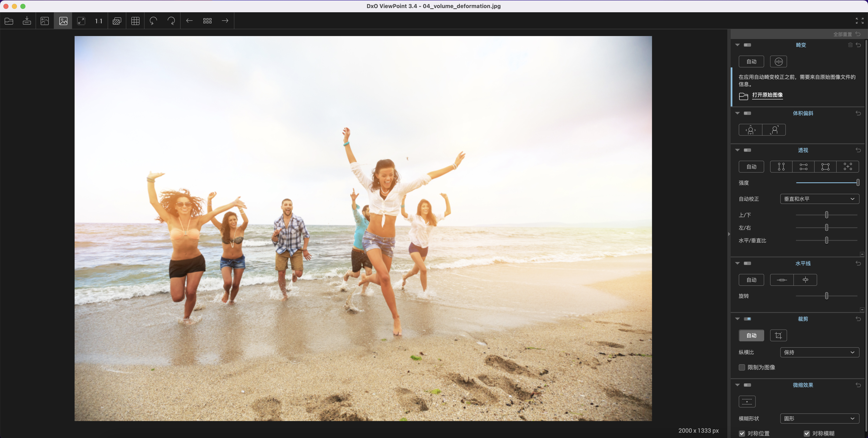Collapse the 水平线 panel section
The image size is (868, 438).
click(x=737, y=263)
